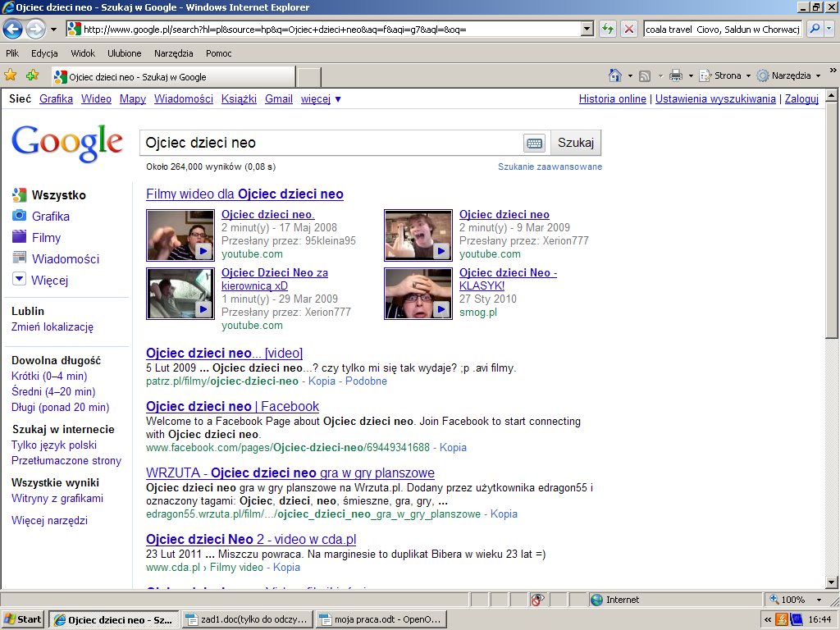This screenshot has width=840, height=630.
Task: Open Google's on-screen keyboard icon
Action: coord(535,143)
